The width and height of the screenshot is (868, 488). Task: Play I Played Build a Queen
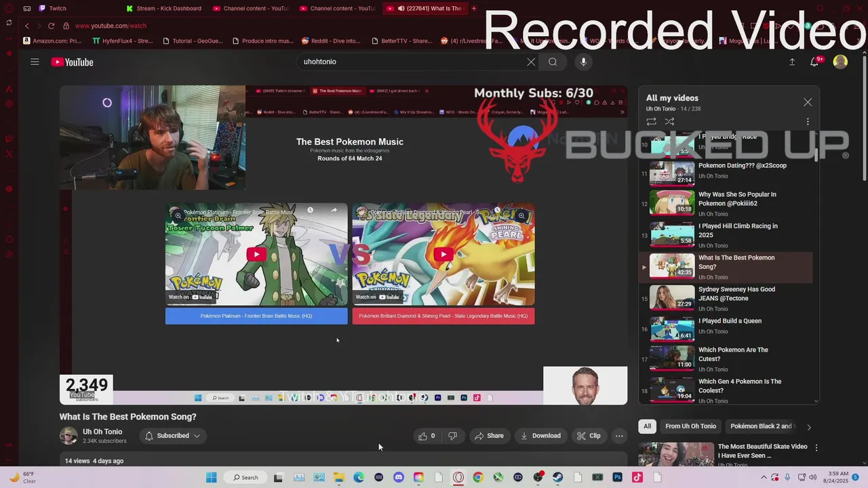point(726,329)
